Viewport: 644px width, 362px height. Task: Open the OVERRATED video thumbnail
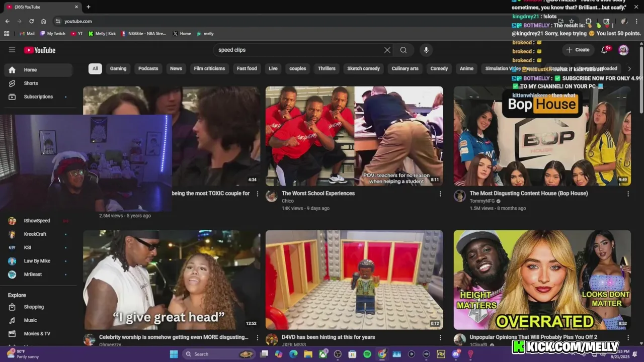(x=542, y=280)
